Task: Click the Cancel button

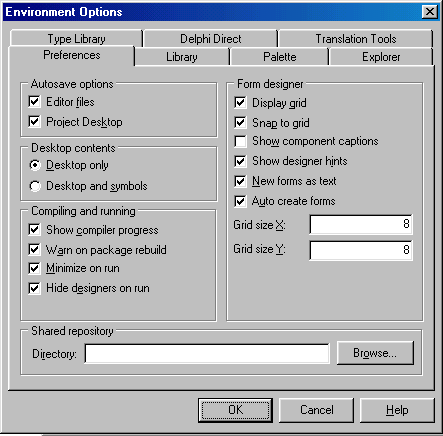Action: click(x=316, y=410)
